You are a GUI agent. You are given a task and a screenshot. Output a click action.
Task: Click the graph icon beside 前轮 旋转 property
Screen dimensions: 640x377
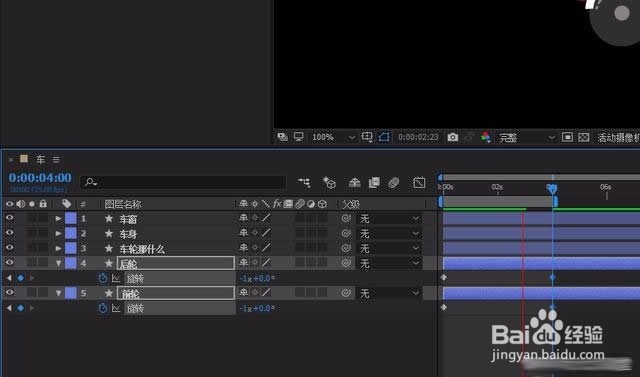(116, 308)
